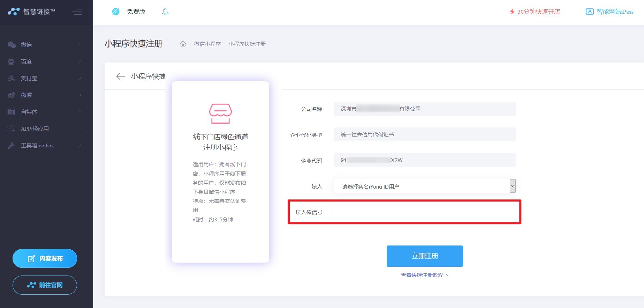Screen dimensions: 644x308
Task: Click the back arrow beside 小程序快捷
Action: 120,76
